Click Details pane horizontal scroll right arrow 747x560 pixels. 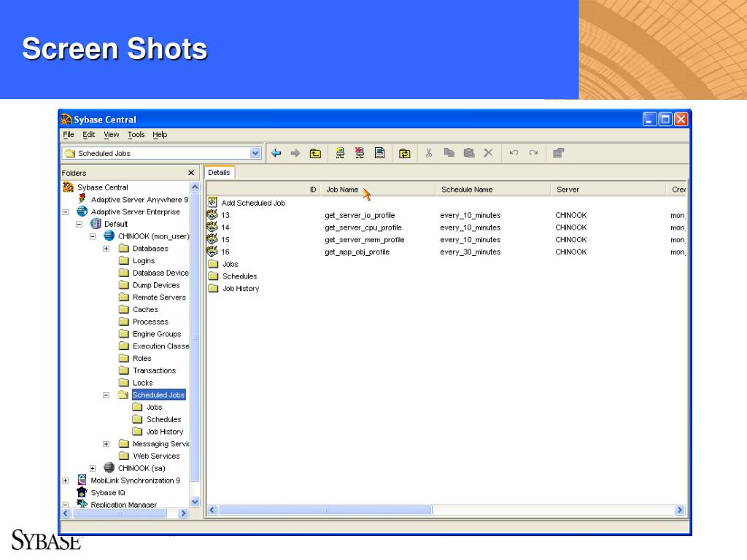(x=680, y=510)
